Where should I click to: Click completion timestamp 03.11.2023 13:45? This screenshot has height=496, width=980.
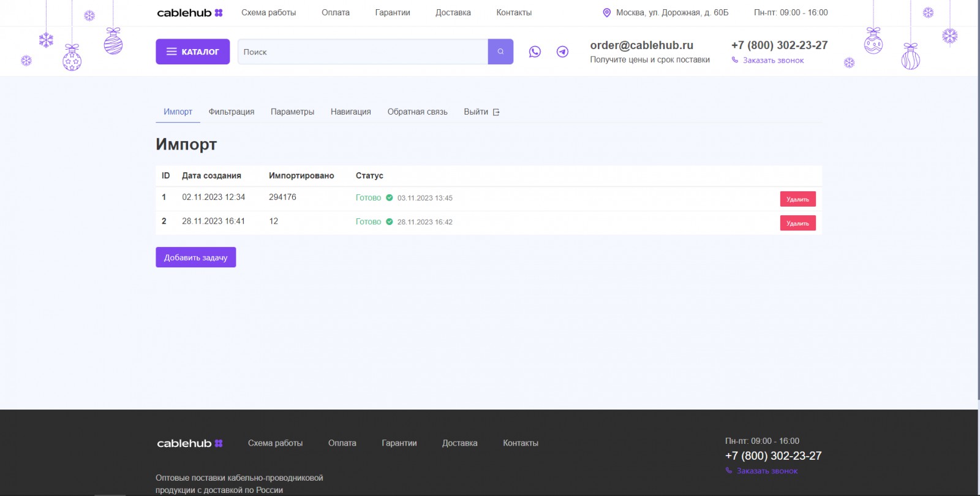[424, 198]
